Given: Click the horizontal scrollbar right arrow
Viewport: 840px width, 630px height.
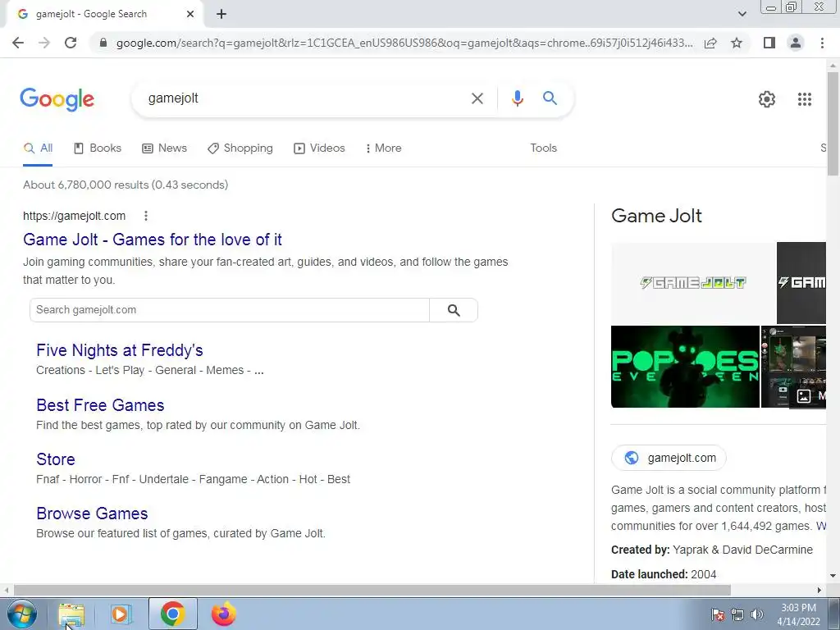Looking at the screenshot, I should (x=819, y=590).
